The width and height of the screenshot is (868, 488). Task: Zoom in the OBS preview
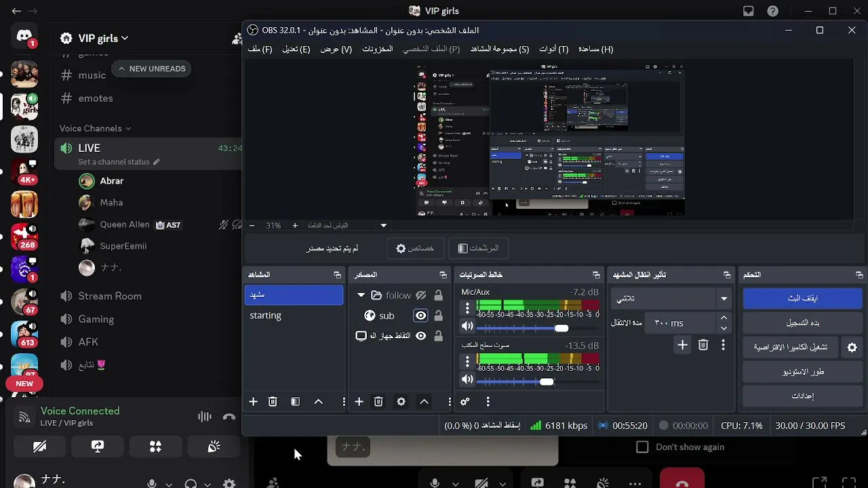tap(295, 226)
